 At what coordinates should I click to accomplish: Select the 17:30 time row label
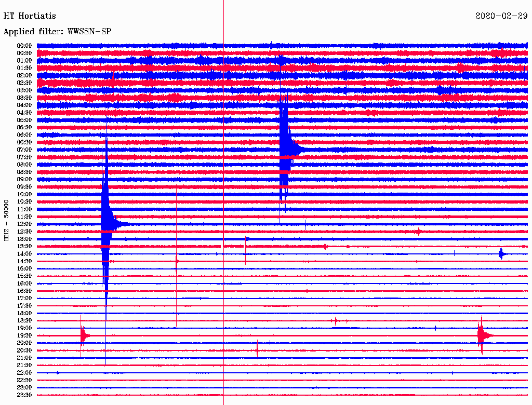(24, 306)
